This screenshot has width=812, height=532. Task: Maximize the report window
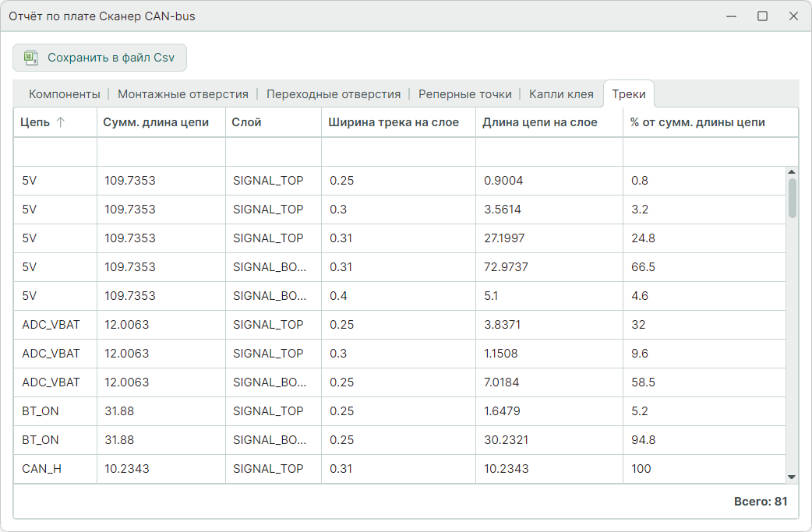pyautogui.click(x=762, y=16)
